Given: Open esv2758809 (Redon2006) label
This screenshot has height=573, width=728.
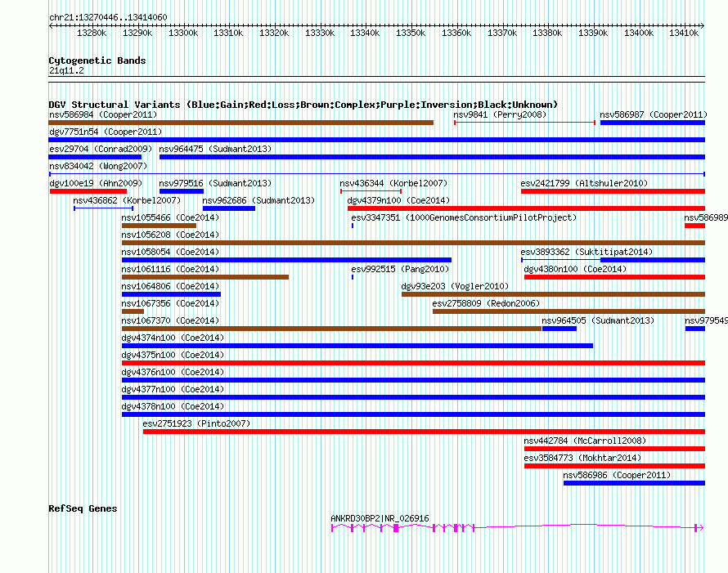Looking at the screenshot, I should click(x=486, y=303).
